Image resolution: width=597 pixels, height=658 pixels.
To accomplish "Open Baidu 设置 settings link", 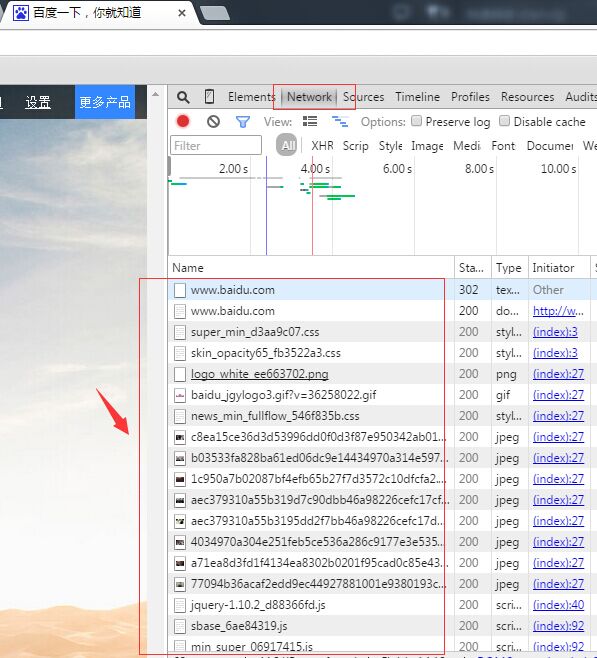I will 38,102.
